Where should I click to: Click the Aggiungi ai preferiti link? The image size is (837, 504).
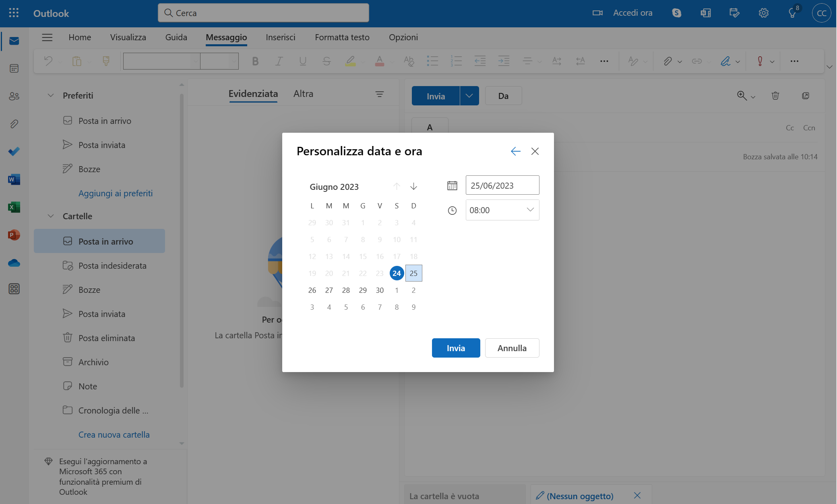pyautogui.click(x=115, y=193)
